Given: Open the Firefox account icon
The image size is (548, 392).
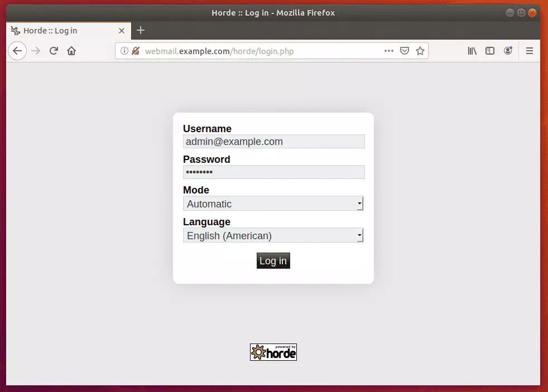Looking at the screenshot, I should coord(508,51).
